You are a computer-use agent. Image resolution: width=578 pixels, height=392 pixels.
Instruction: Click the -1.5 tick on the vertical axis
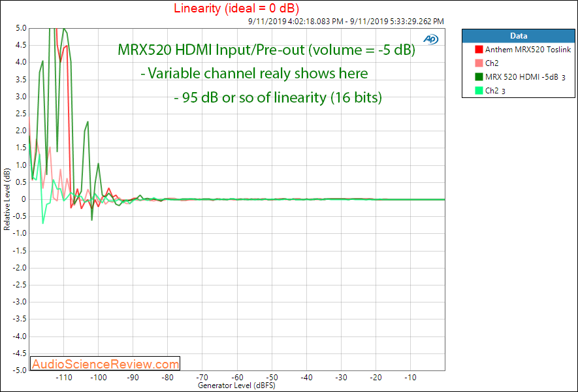coord(20,251)
